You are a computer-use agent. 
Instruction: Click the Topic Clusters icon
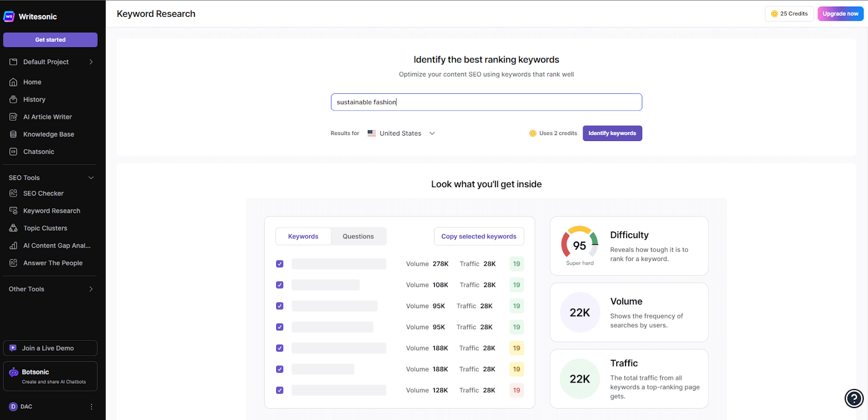(x=14, y=228)
